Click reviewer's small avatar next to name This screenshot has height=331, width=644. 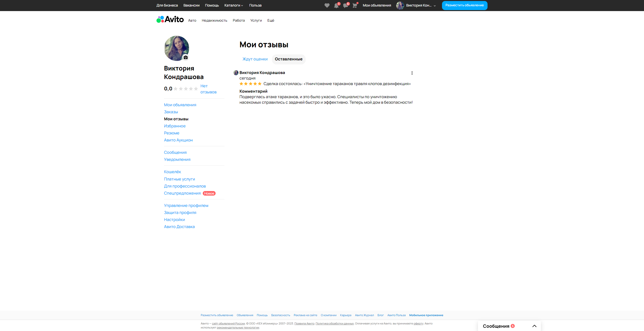point(236,73)
